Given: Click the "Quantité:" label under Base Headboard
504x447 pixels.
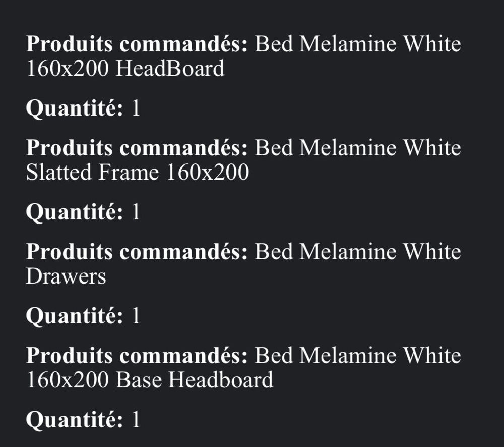Looking at the screenshot, I should pyautogui.click(x=75, y=420).
